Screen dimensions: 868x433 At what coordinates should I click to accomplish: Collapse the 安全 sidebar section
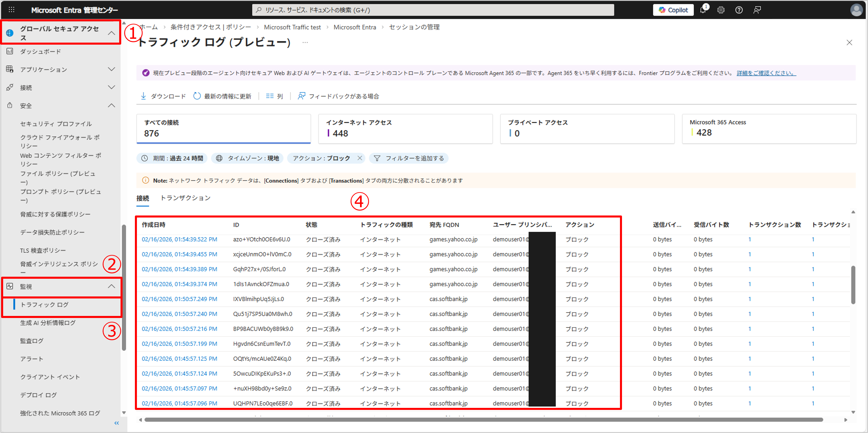pos(111,106)
